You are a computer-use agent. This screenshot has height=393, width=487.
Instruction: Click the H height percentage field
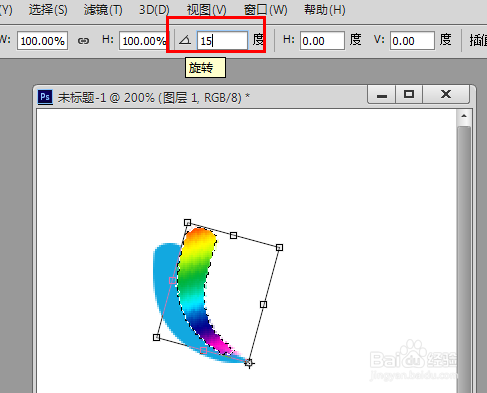[x=143, y=41]
